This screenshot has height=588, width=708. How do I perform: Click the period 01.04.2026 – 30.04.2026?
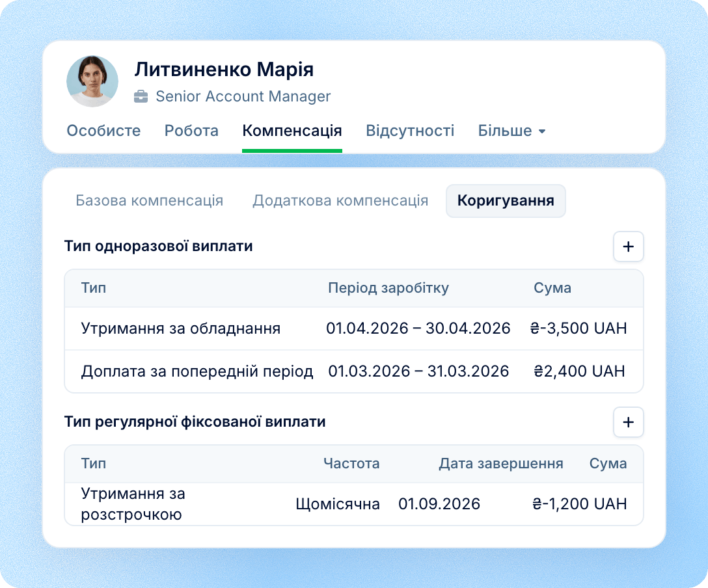pyautogui.click(x=418, y=328)
